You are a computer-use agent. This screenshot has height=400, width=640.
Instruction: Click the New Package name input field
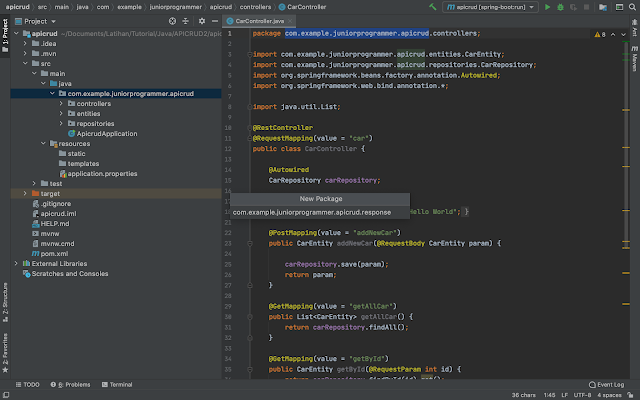click(320, 212)
